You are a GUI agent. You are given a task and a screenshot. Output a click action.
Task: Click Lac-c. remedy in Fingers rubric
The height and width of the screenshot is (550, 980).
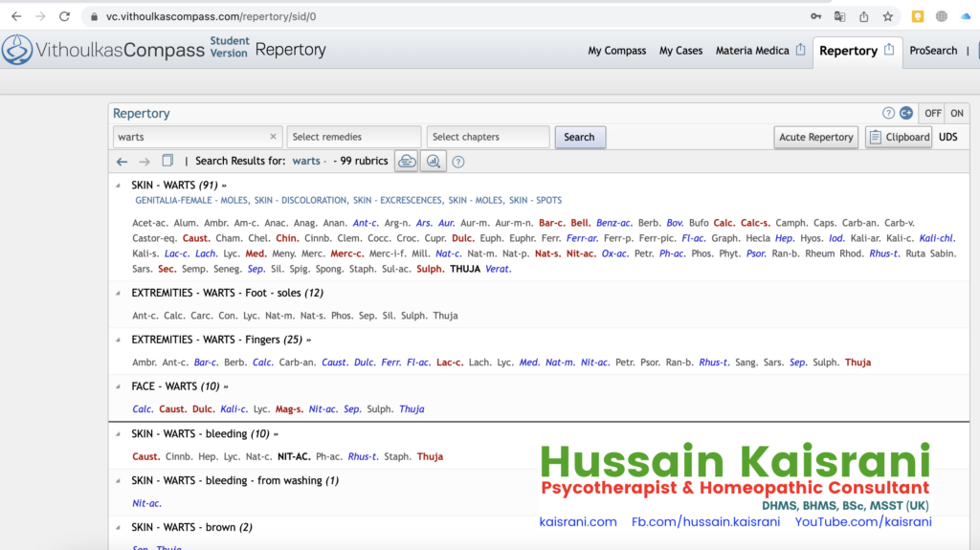(x=450, y=362)
